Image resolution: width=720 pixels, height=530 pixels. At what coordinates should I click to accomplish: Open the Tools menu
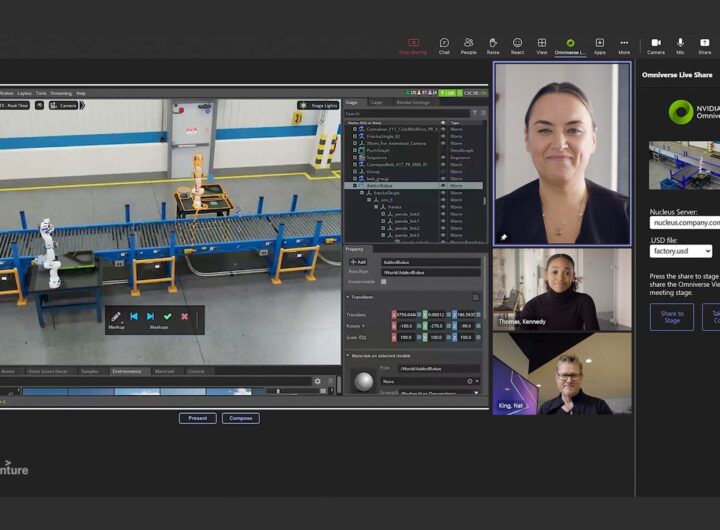[x=41, y=93]
